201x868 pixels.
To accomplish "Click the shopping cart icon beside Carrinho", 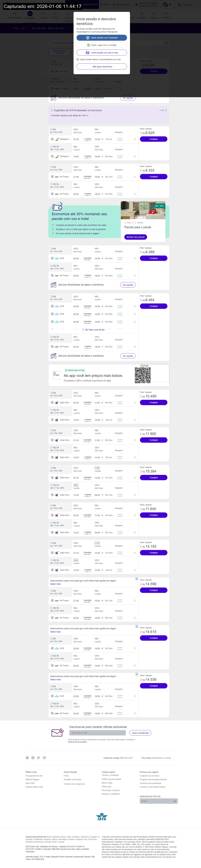I will (179, 5).
